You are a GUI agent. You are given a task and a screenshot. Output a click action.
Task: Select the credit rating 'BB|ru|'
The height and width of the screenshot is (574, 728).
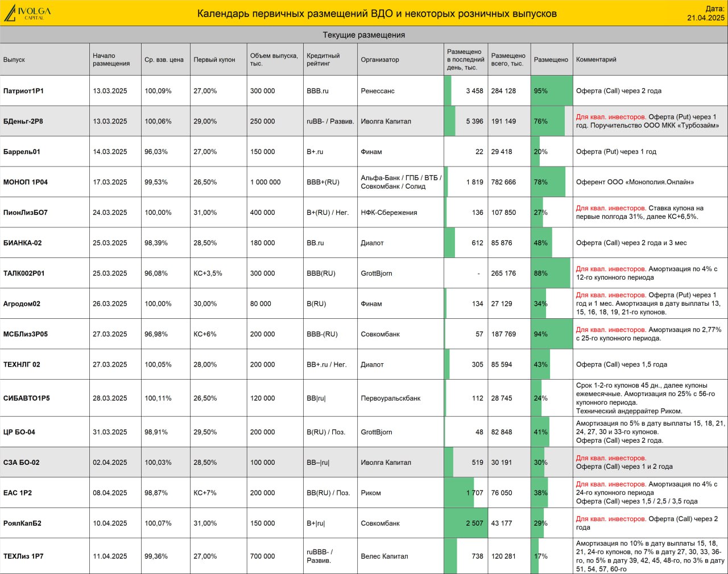(316, 398)
